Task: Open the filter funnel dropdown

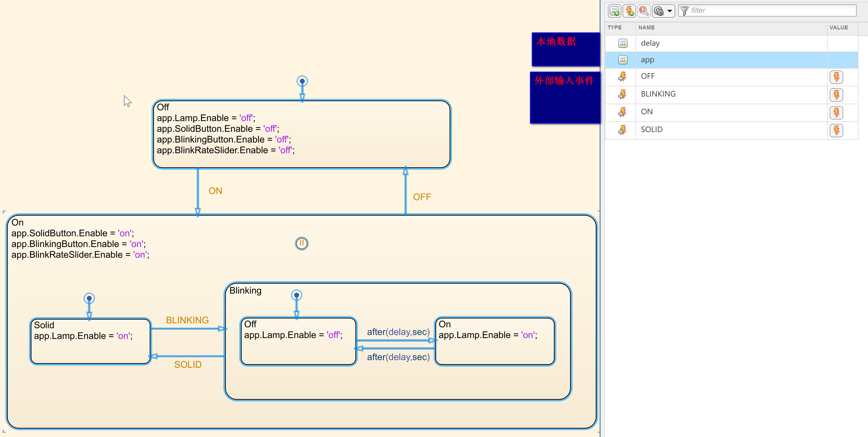Action: pos(684,11)
